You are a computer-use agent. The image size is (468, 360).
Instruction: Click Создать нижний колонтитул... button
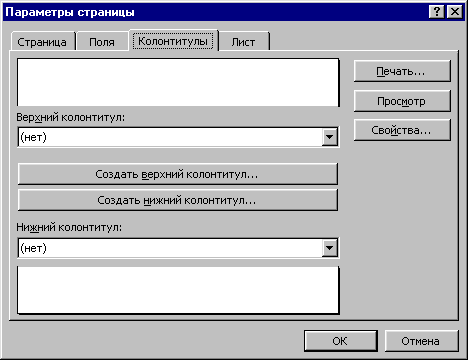click(x=178, y=200)
